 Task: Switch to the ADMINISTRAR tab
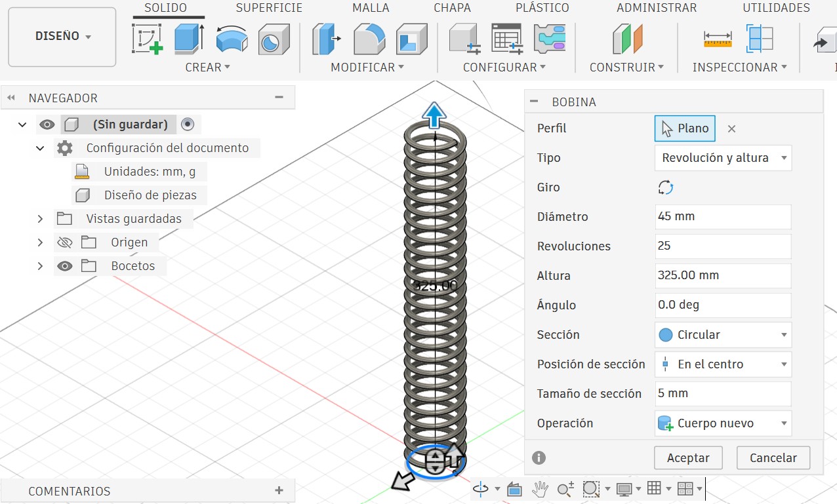click(x=657, y=8)
